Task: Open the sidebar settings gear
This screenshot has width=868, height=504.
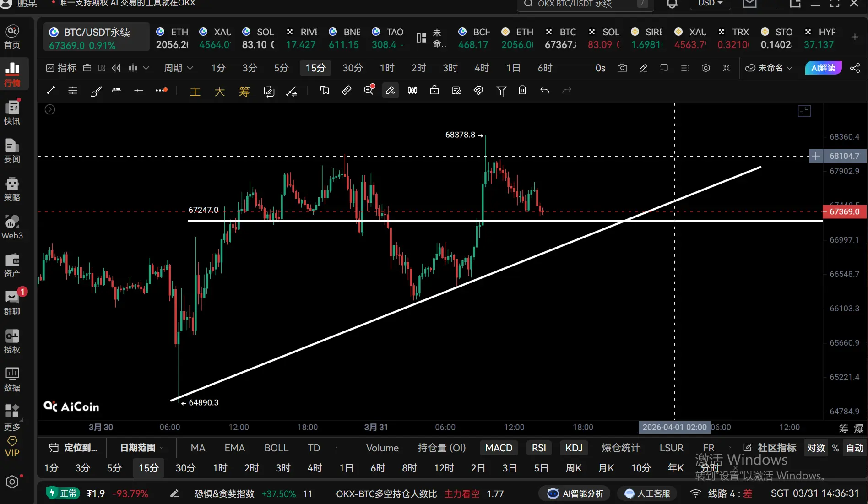Action: [x=12, y=482]
